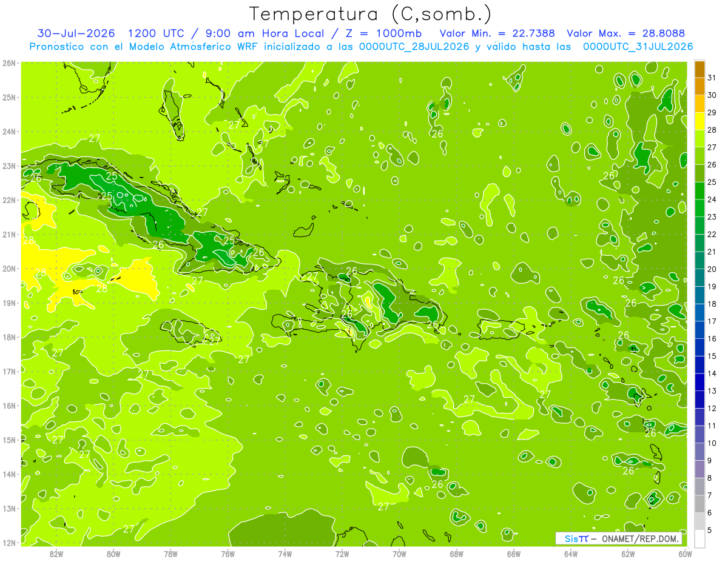Click the '23N' latitude axis label
Screen dimensions: 728x562
click(8, 166)
